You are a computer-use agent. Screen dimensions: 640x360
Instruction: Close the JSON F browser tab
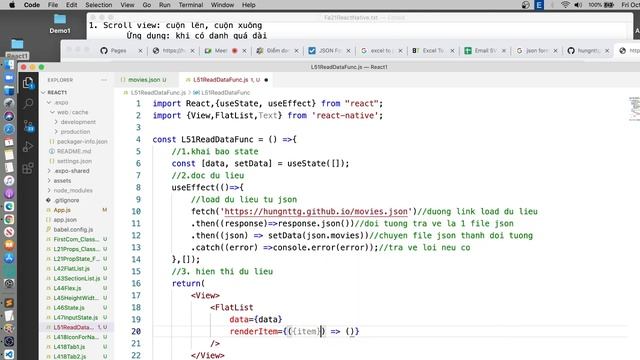pos(349,51)
